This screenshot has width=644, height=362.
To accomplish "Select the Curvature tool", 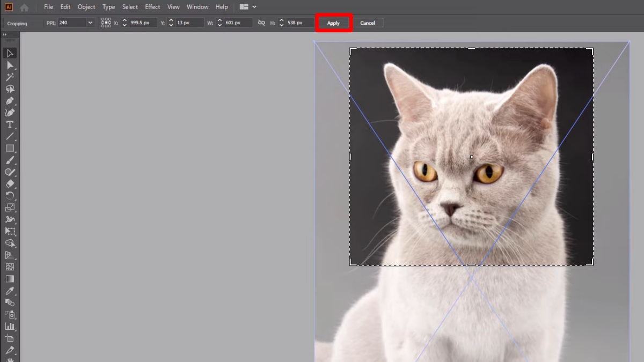I will click(x=10, y=113).
